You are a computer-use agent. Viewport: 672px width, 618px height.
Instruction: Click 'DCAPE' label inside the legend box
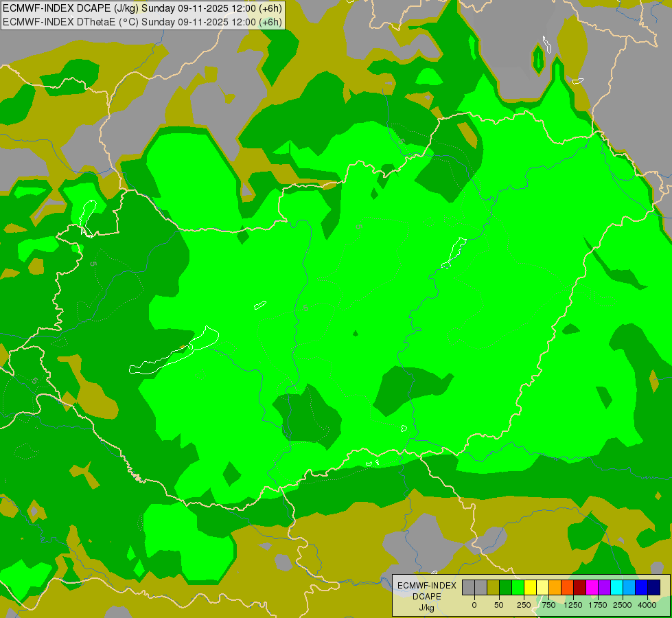pos(427,597)
